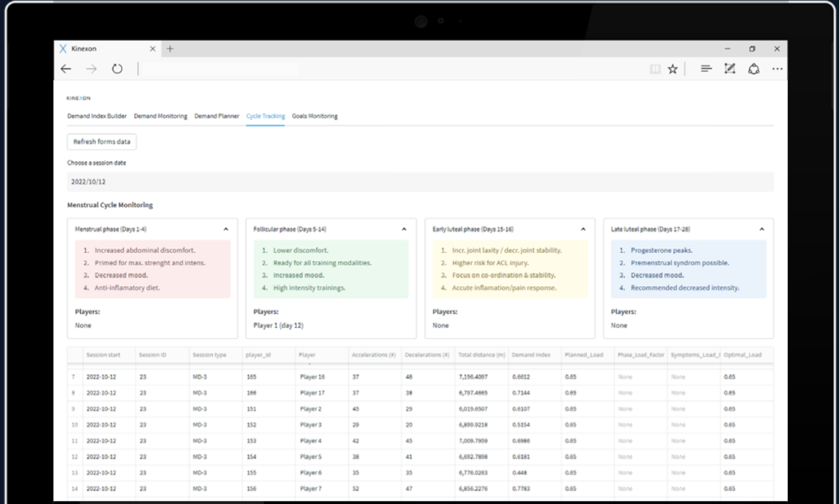Click the Menstrual Cycle Monitoring heading
The width and height of the screenshot is (839, 504).
click(110, 205)
